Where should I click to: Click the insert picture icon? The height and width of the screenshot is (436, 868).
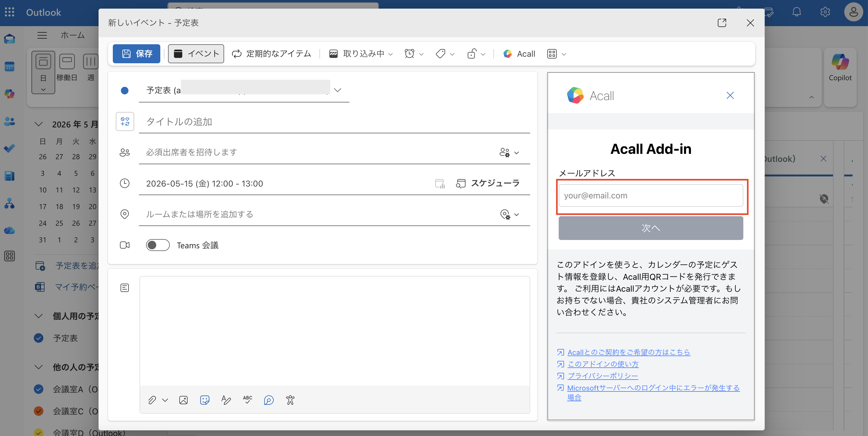tap(183, 400)
